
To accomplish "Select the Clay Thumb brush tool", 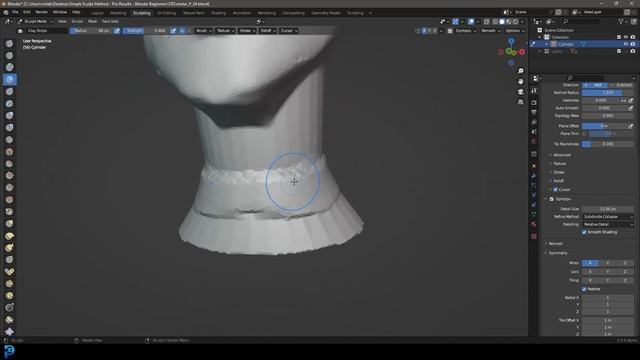I will tap(9, 91).
